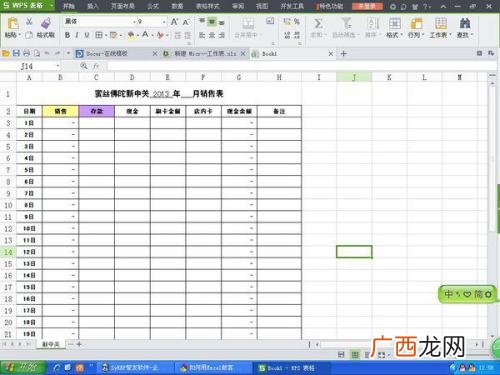Open the AutoFilter funnel tool
The width and height of the screenshot is (500, 375).
(346, 23)
